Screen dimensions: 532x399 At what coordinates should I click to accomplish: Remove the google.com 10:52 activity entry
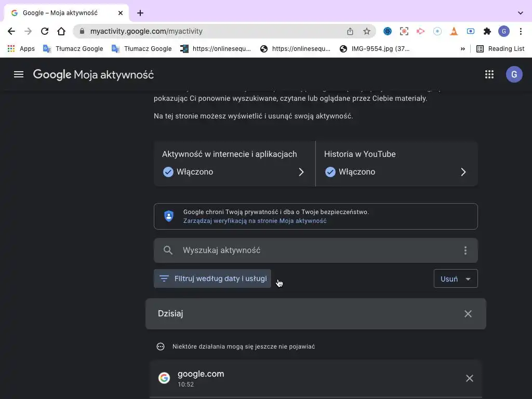[x=469, y=378]
